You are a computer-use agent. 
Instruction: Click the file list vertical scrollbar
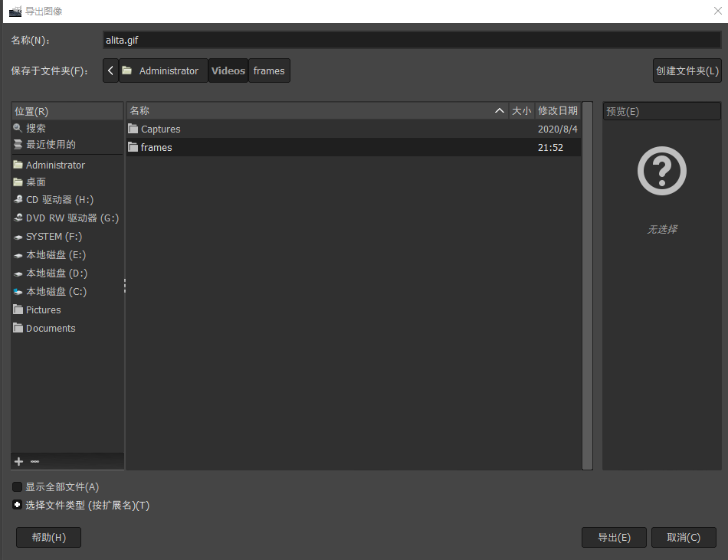pyautogui.click(x=587, y=285)
